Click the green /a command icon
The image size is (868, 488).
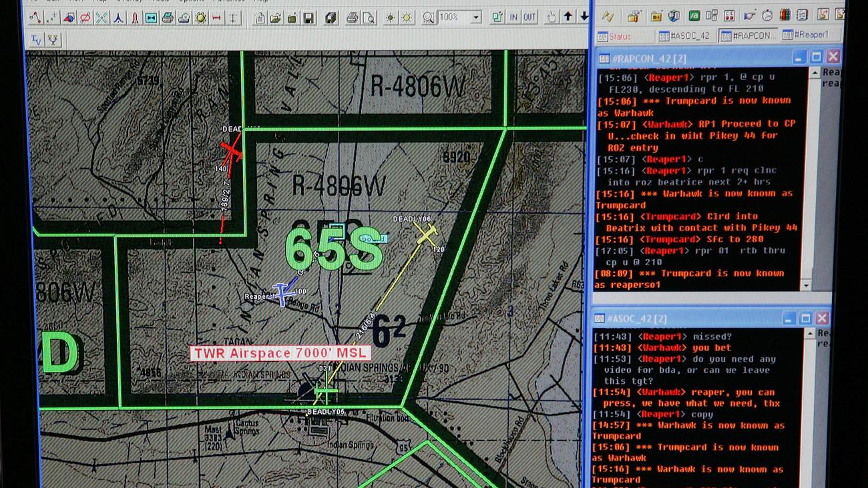click(x=694, y=15)
